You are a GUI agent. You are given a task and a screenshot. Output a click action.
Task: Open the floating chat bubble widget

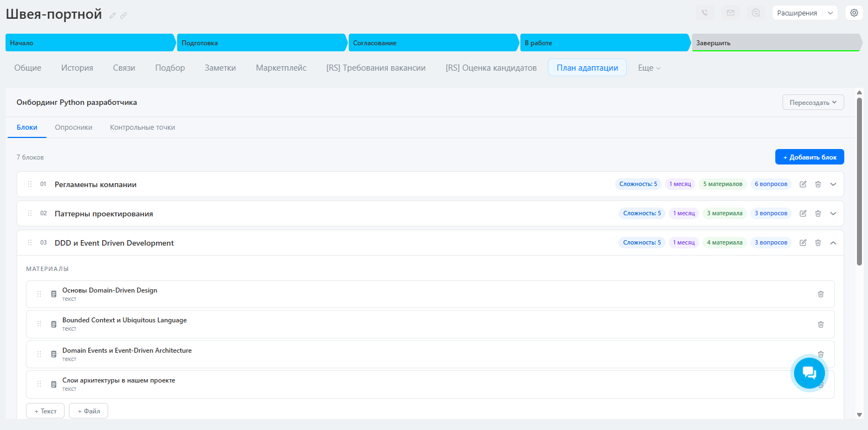(809, 373)
